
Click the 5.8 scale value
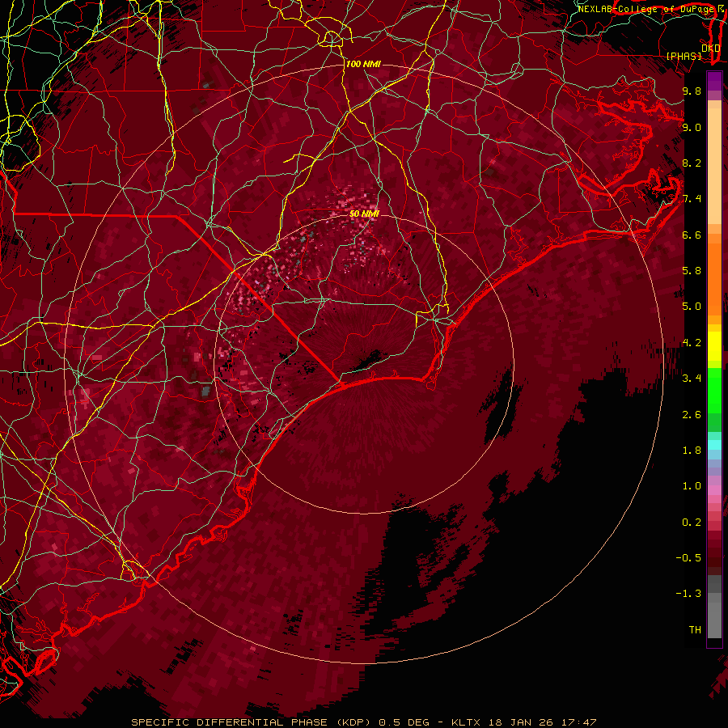(692, 271)
